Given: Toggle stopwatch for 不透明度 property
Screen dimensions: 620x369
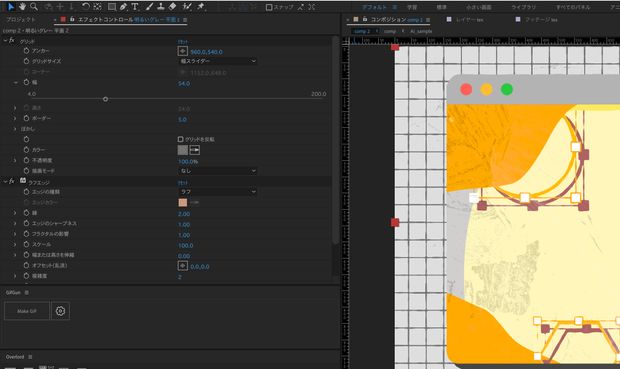Looking at the screenshot, I should point(26,160).
